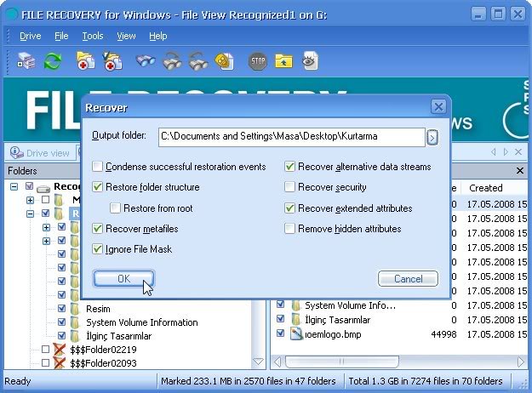The image size is (532, 393).
Task: Click the İlginç Tasarımlar folder icon in file list
Action: (x=296, y=319)
